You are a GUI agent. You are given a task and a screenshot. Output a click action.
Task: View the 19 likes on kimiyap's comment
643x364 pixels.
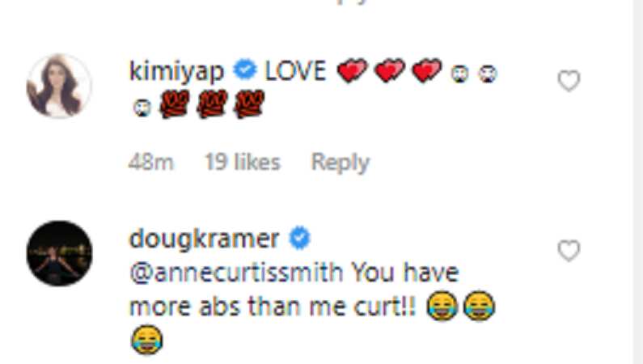(x=243, y=162)
